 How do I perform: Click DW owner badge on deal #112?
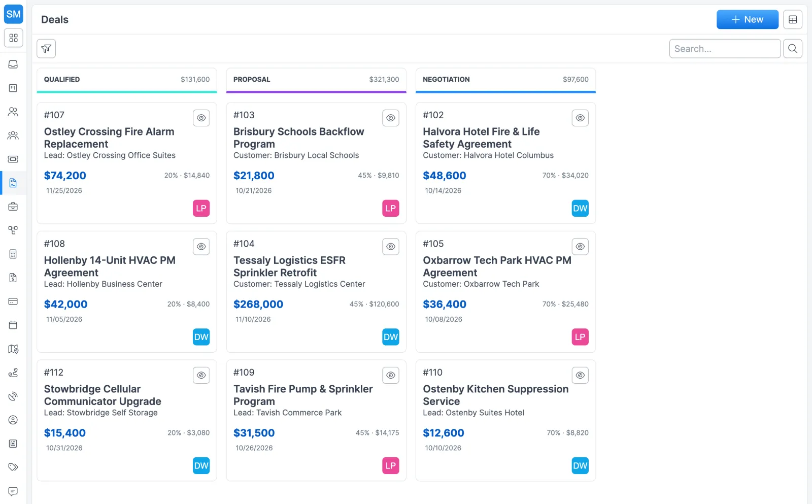201,466
